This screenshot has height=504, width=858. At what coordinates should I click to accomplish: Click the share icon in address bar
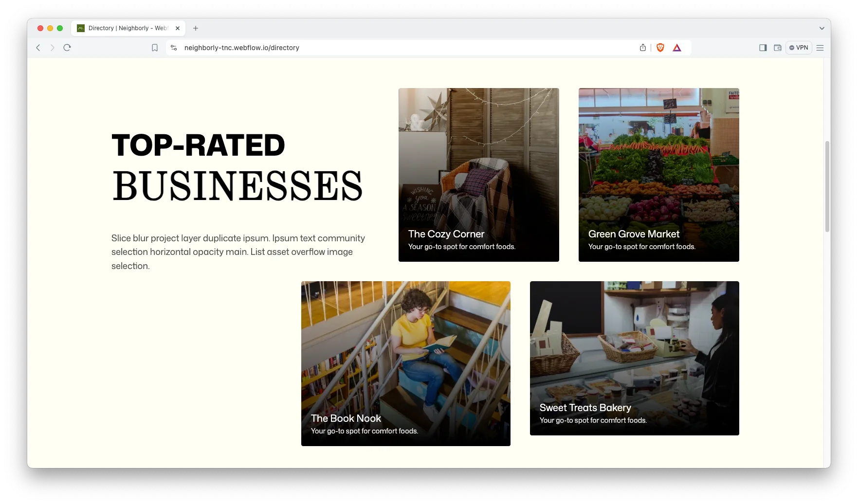(x=643, y=48)
